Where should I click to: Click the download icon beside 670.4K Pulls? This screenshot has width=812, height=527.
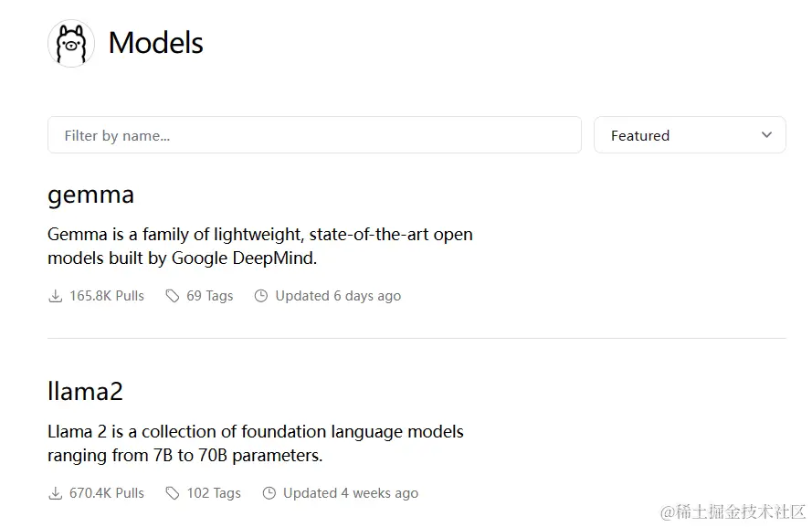pos(55,493)
